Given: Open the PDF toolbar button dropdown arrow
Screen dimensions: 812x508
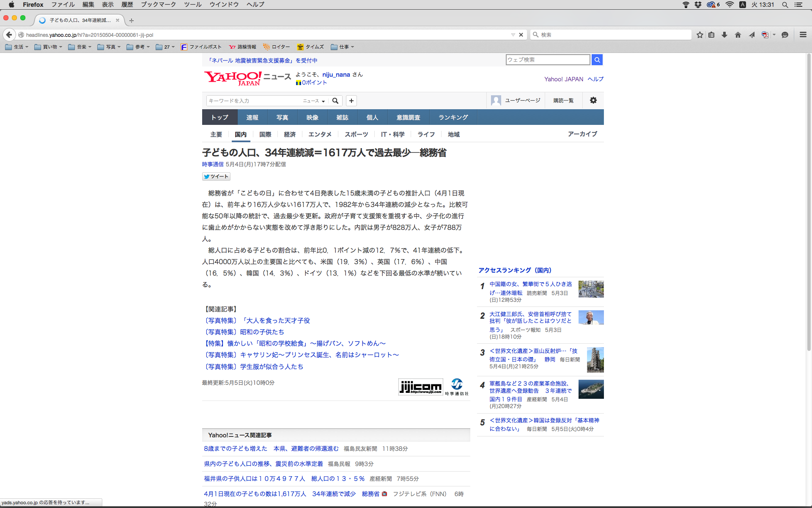Looking at the screenshot, I should point(774,35).
